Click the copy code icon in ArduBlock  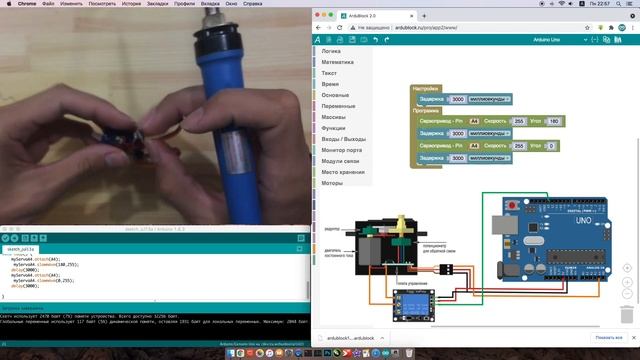coord(606,40)
